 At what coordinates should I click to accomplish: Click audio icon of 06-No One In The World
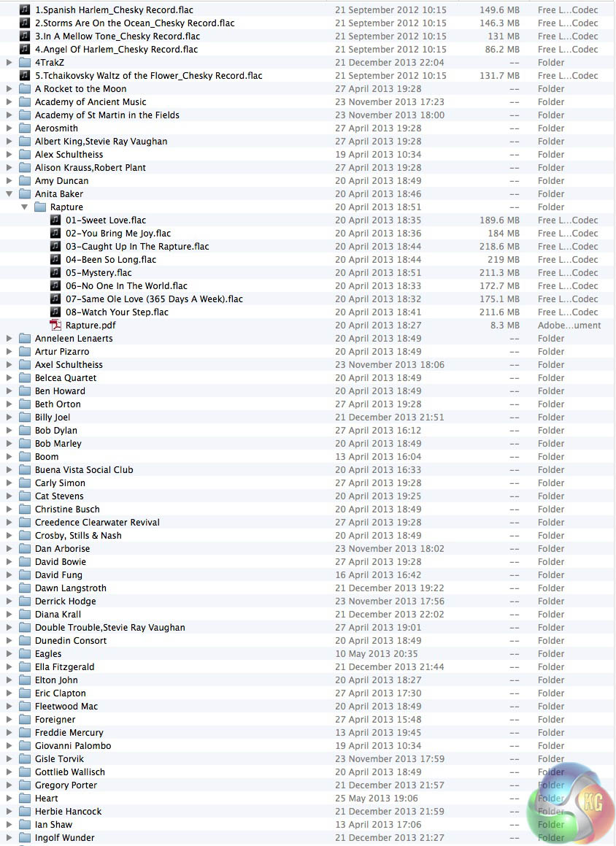(55, 286)
